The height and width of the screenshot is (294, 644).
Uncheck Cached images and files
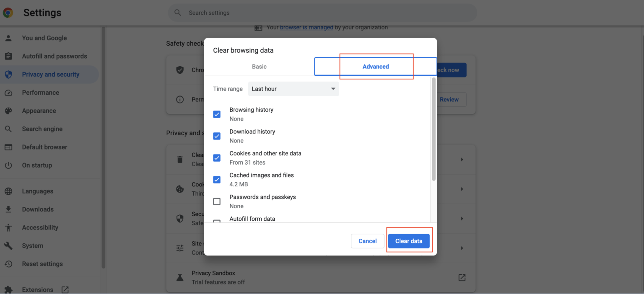coord(217,179)
